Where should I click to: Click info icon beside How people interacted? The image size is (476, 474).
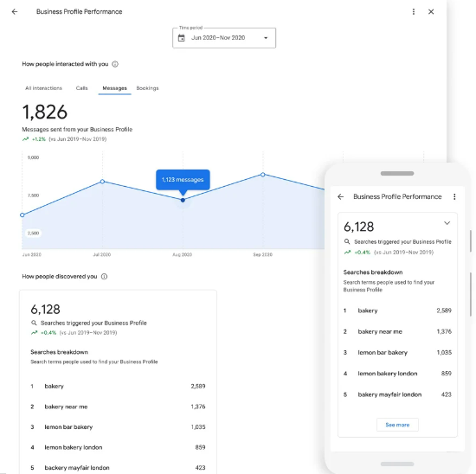point(115,64)
